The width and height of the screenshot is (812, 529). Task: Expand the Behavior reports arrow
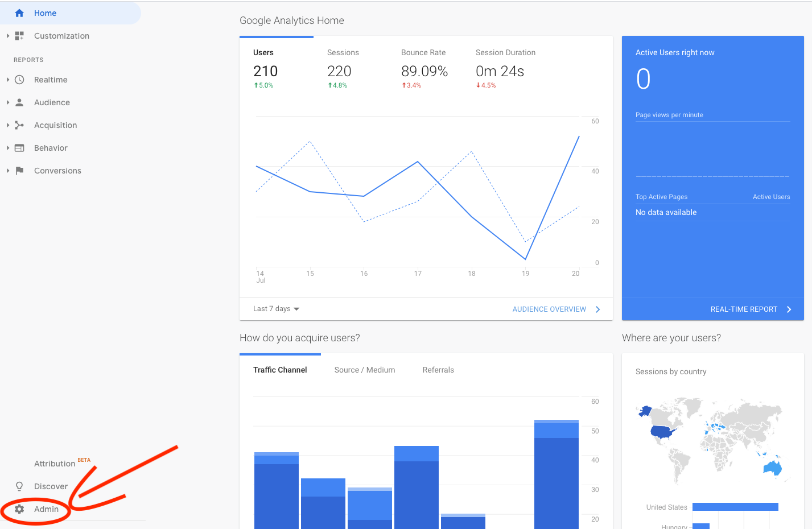[8, 148]
